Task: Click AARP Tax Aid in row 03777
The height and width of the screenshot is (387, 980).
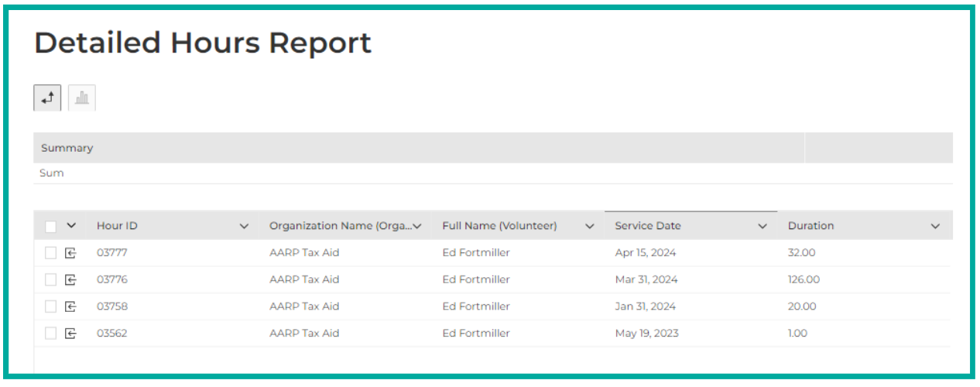Action: (304, 252)
